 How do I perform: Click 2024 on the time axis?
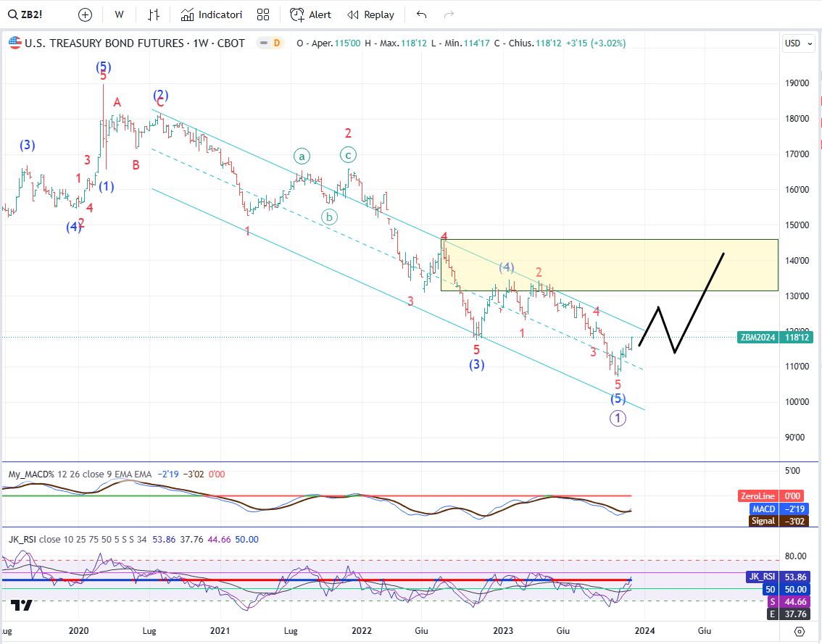click(x=645, y=630)
